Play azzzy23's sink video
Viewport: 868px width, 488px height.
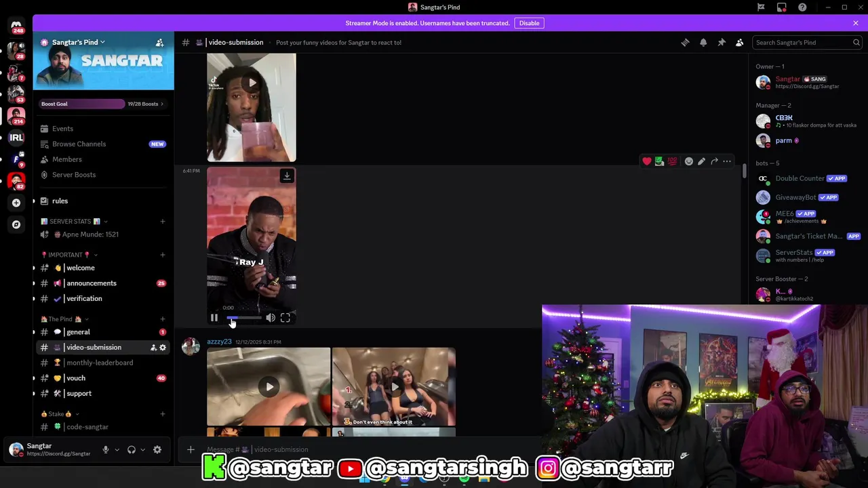(269, 387)
